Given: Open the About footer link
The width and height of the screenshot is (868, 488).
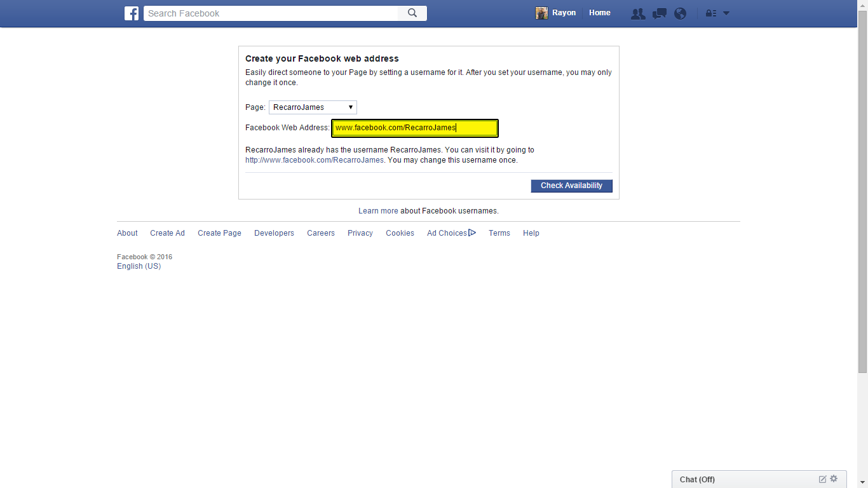Looking at the screenshot, I should [127, 233].
